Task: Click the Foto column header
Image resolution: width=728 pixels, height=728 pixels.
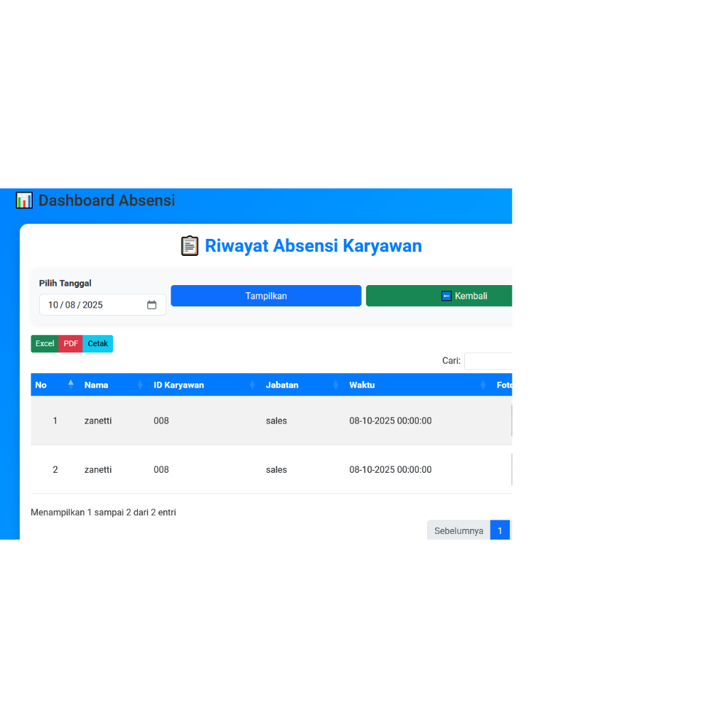Action: (504, 385)
